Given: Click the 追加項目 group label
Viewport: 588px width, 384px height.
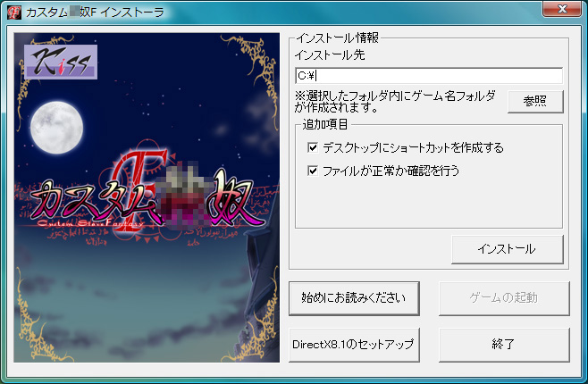Looking at the screenshot, I should pyautogui.click(x=324, y=124).
